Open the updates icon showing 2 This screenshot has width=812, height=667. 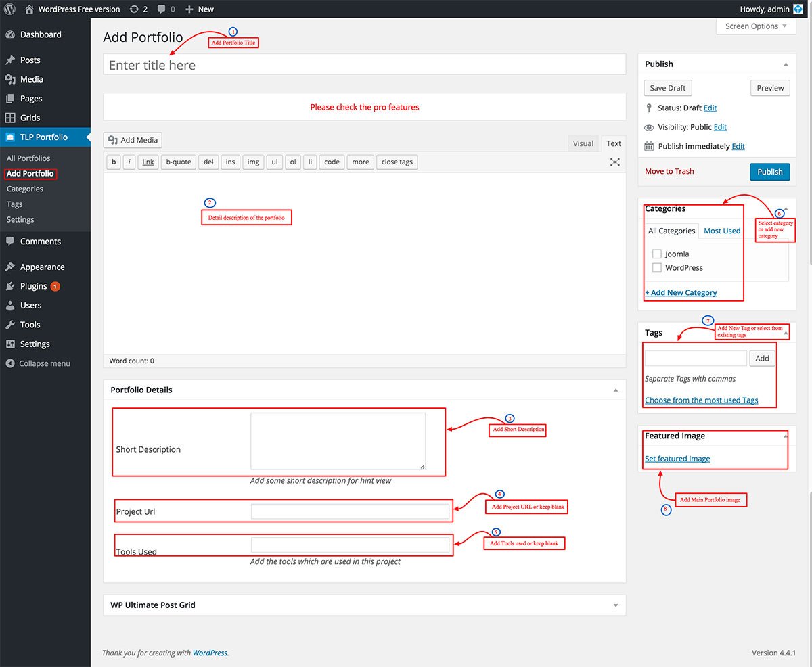(x=135, y=9)
